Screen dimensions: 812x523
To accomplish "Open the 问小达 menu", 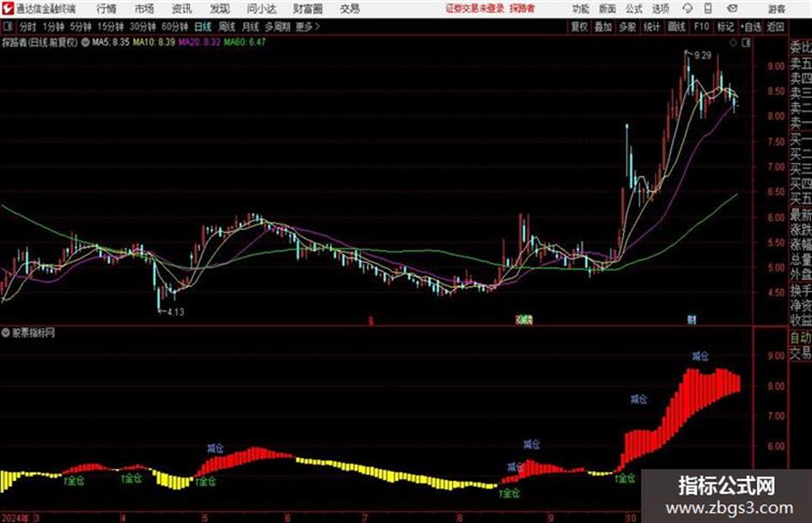I will [x=261, y=9].
